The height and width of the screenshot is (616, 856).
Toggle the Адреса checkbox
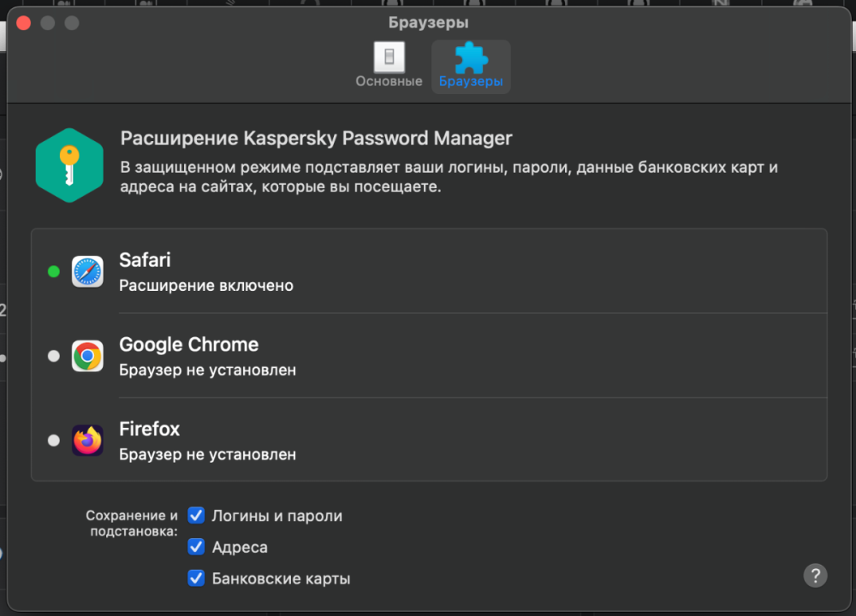[197, 547]
